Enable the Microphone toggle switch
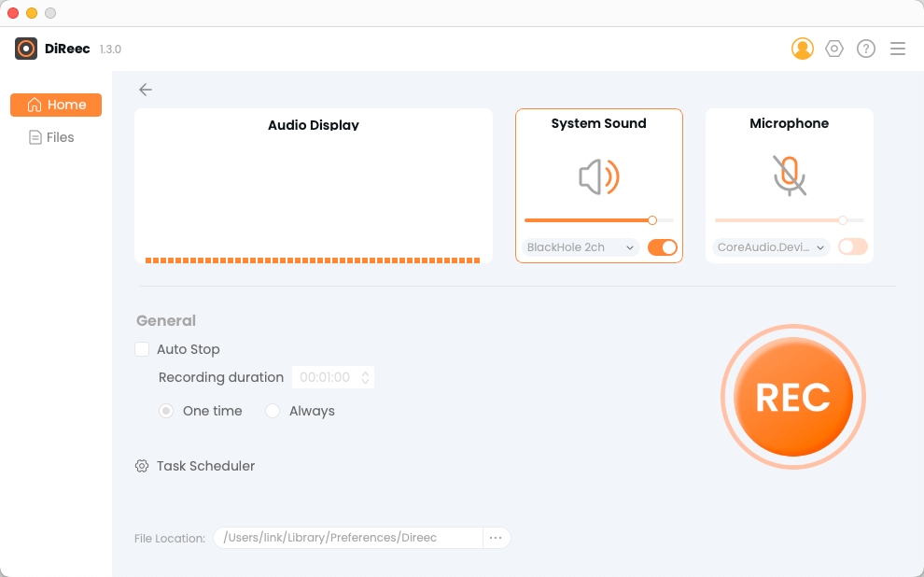924x577 pixels. (x=853, y=246)
